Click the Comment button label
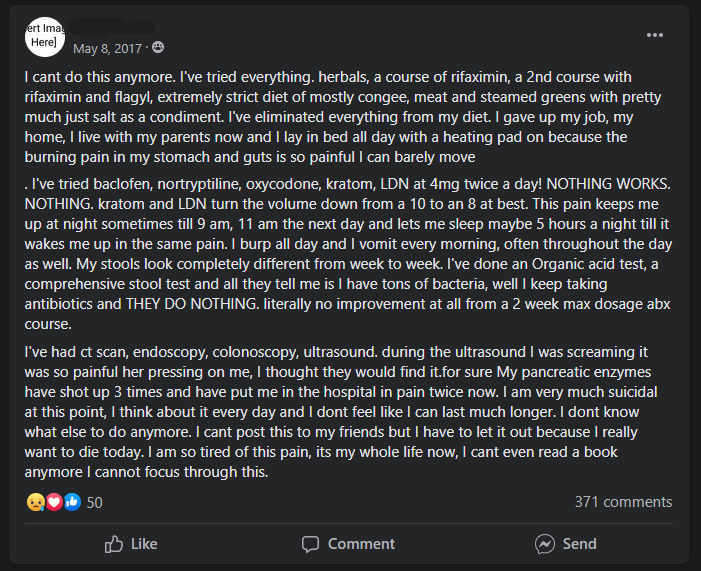 pyautogui.click(x=361, y=544)
